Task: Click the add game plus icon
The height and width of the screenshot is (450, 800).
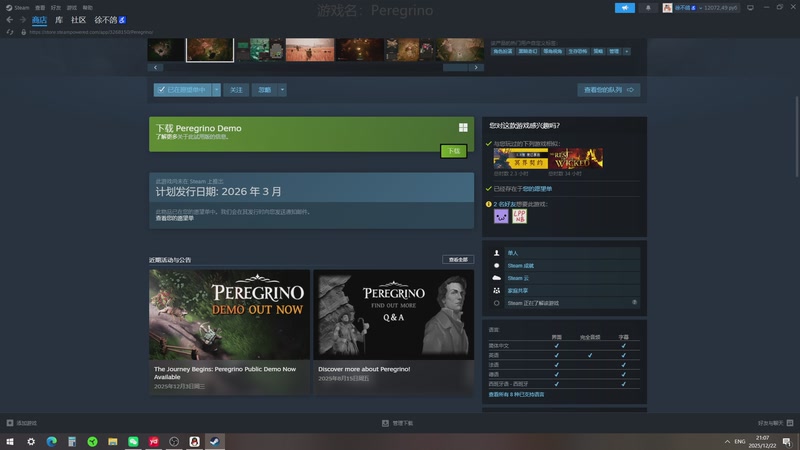Action: click(x=10, y=423)
